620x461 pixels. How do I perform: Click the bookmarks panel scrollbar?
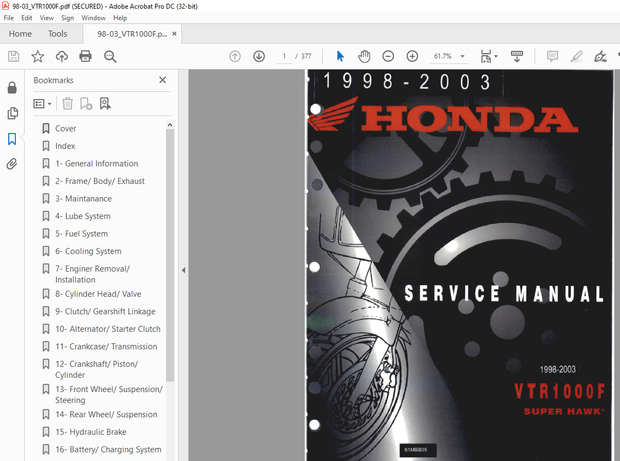click(170, 255)
